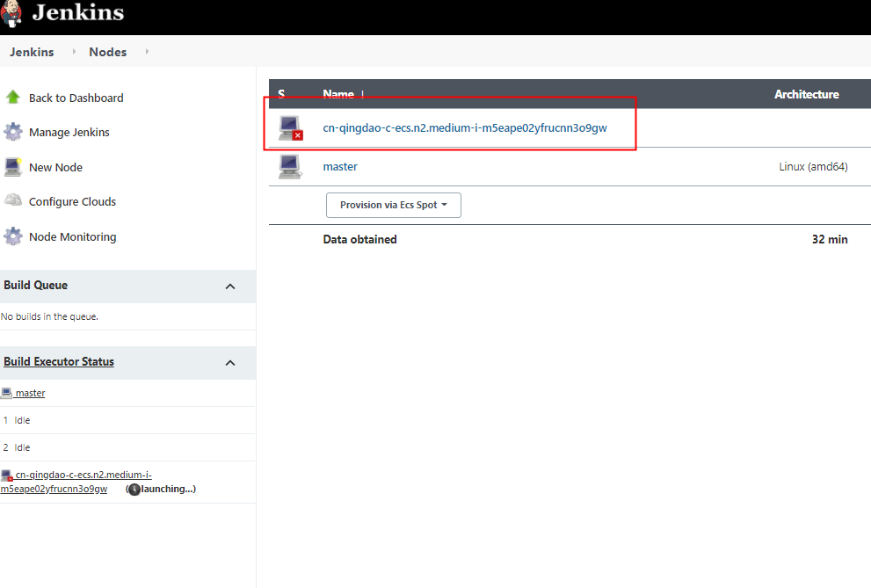Sort table by Architecture column

point(807,94)
